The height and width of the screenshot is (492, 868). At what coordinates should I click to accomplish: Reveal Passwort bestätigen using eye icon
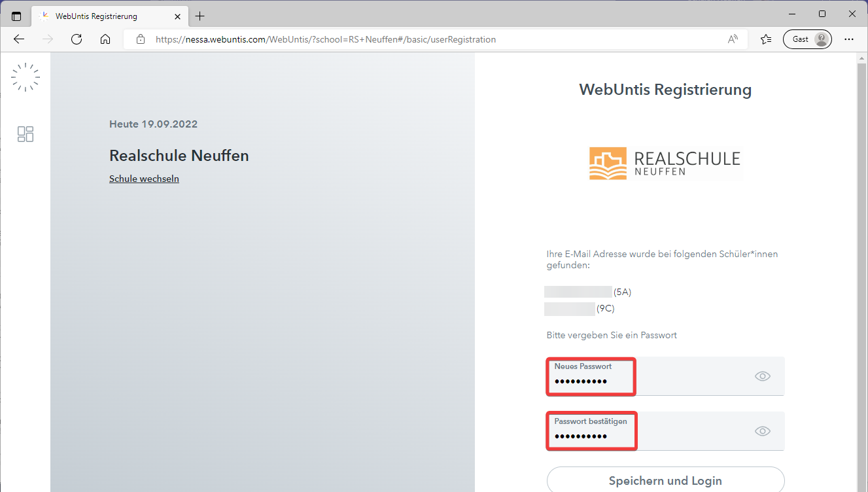coord(762,431)
